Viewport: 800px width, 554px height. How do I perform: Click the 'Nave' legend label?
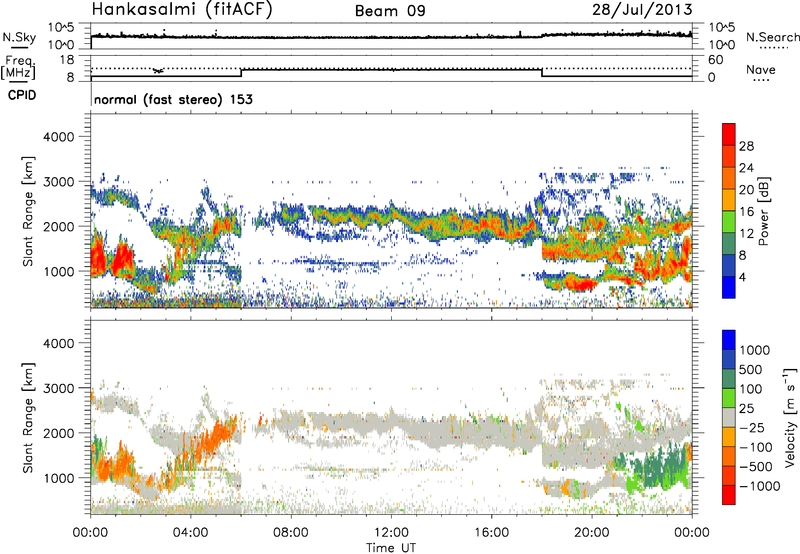(x=761, y=69)
